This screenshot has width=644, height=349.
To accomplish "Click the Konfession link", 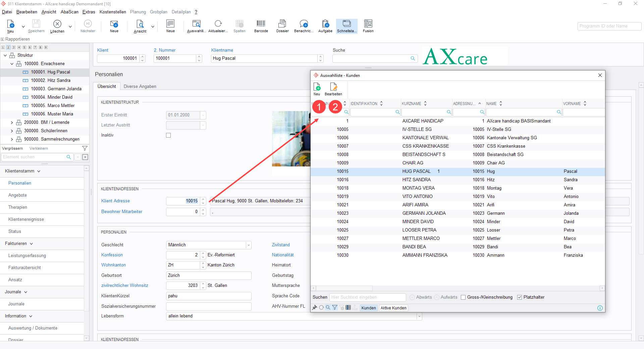I will point(112,255).
